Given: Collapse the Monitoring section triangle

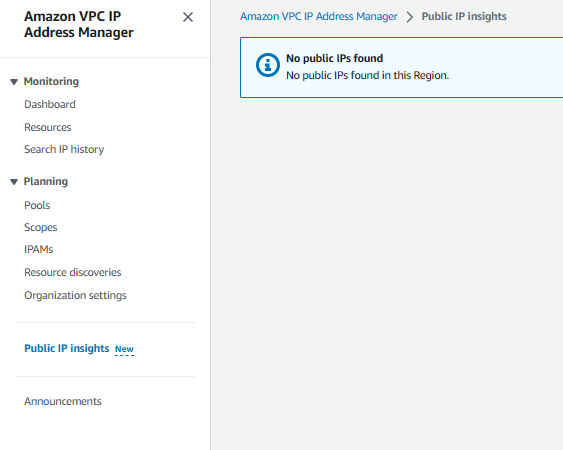Looking at the screenshot, I should [14, 82].
